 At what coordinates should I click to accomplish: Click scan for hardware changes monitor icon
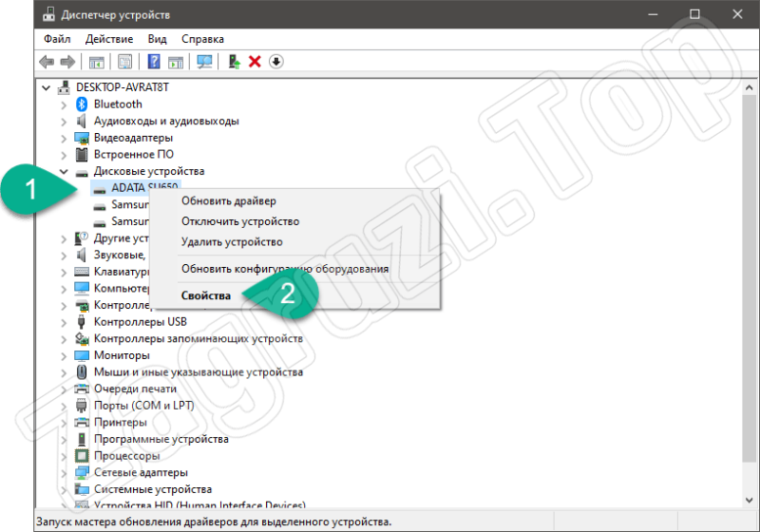204,62
